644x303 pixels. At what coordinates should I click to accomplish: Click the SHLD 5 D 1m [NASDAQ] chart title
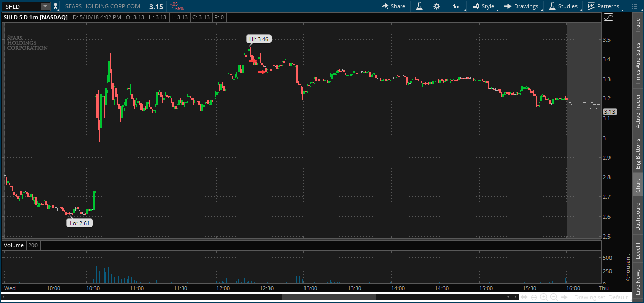coord(35,17)
